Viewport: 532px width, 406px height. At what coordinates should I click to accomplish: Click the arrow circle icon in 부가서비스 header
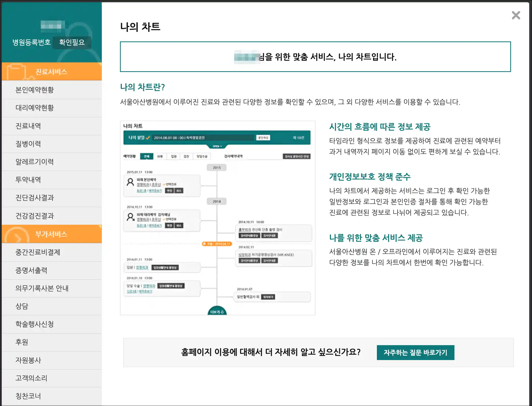pyautogui.click(x=17, y=235)
